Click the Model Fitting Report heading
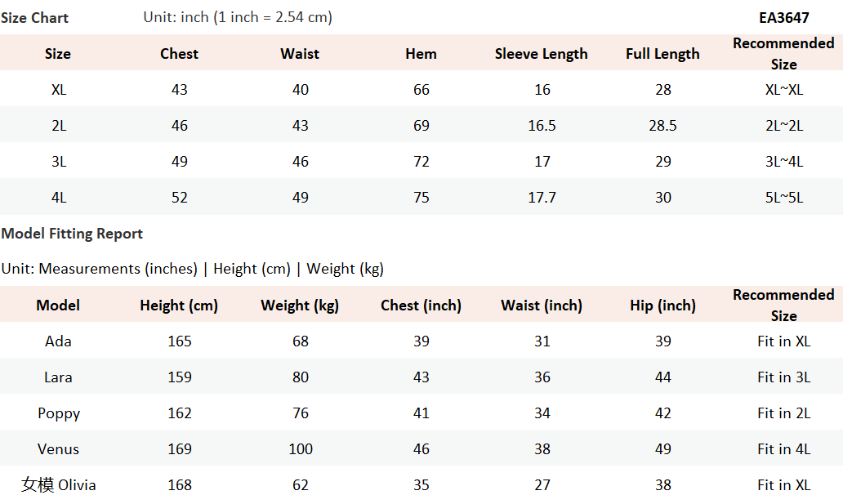The width and height of the screenshot is (843, 504). 72,234
